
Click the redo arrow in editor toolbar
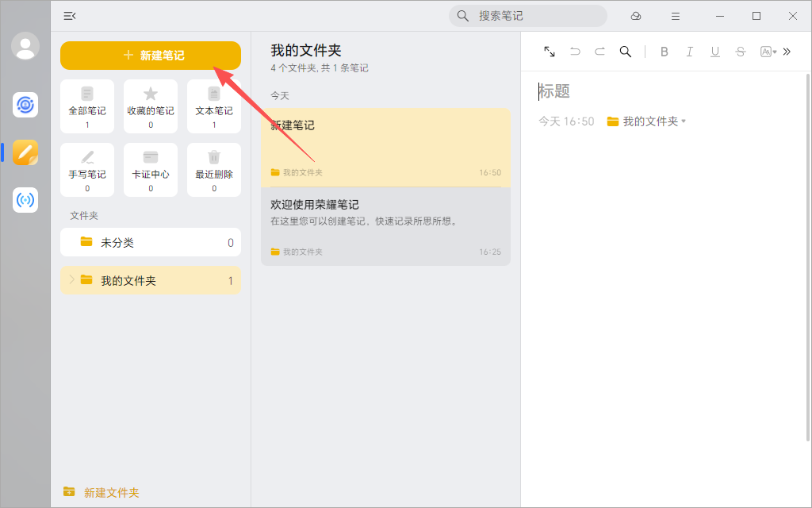click(600, 52)
